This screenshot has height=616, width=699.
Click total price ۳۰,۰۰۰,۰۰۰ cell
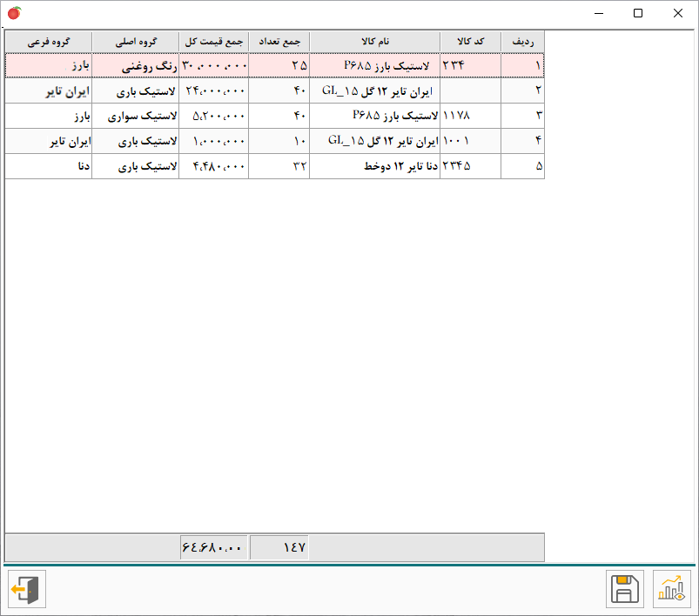point(213,65)
